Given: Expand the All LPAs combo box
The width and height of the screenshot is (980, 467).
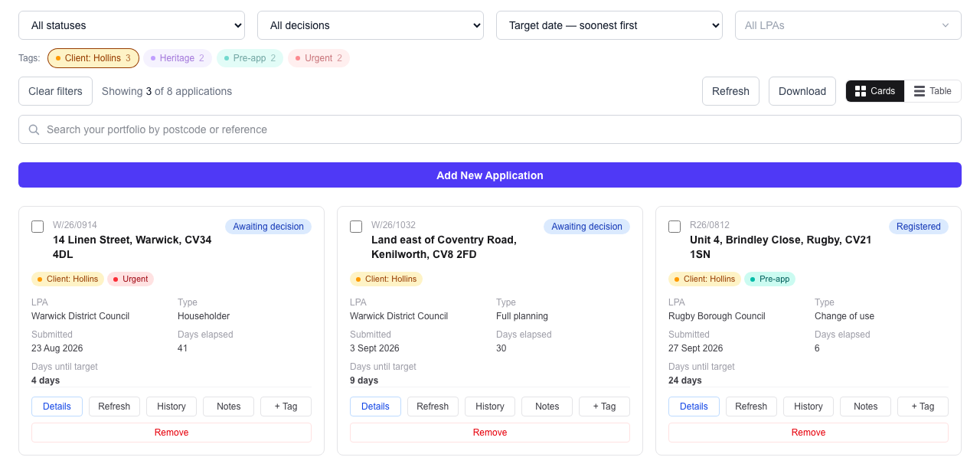Looking at the screenshot, I should [848, 25].
